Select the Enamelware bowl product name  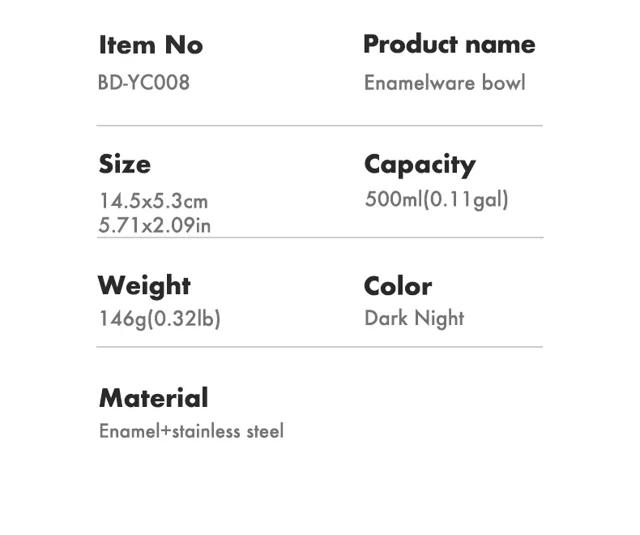[x=444, y=82]
